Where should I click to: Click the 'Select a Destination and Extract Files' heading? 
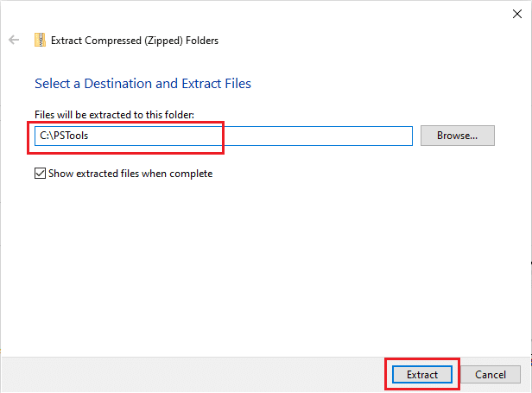pos(142,84)
